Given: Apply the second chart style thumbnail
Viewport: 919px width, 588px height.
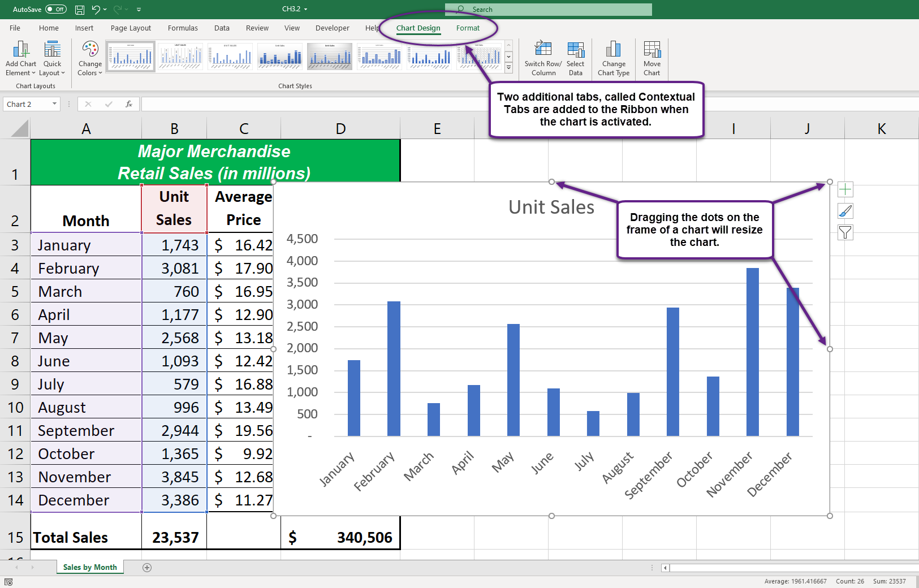Looking at the screenshot, I should [x=180, y=57].
